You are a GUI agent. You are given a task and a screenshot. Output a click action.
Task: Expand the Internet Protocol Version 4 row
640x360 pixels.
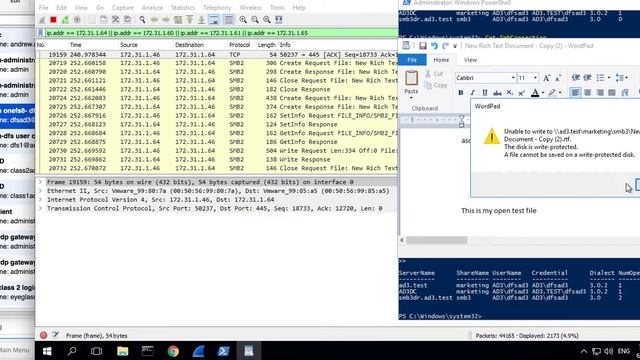tap(40, 200)
